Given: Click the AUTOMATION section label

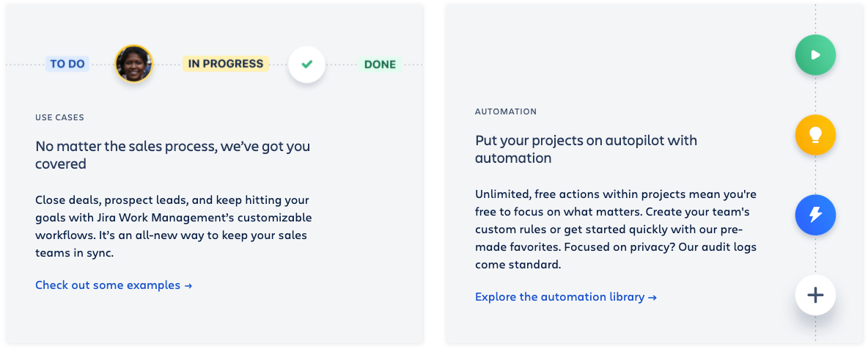Looking at the screenshot, I should (x=506, y=111).
